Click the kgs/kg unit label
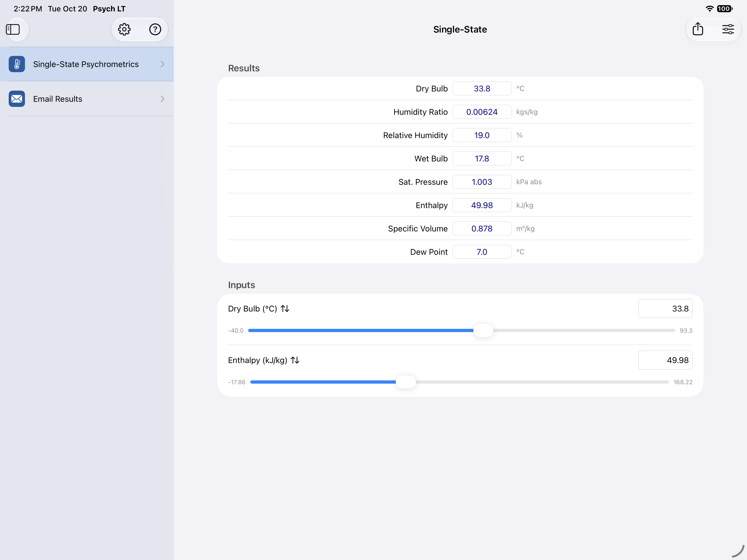Screen dimensions: 747x560 (x=527, y=112)
